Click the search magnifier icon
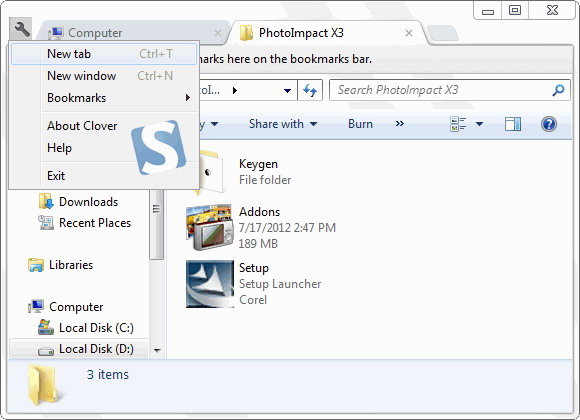The image size is (580, 420). coord(558,90)
